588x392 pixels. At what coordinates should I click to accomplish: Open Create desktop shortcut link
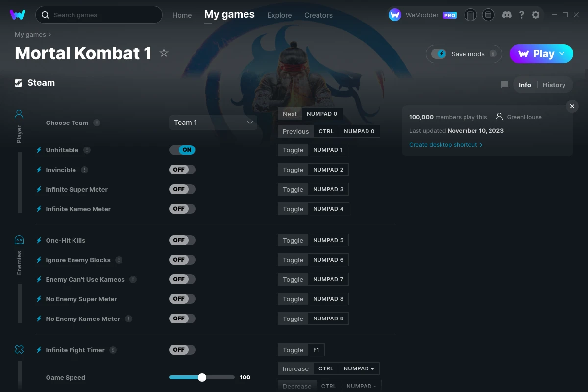[446, 145]
